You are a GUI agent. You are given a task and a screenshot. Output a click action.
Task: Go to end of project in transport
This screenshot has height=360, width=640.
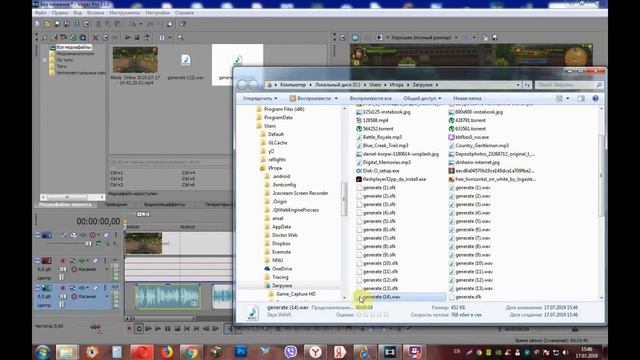pyautogui.click(x=197, y=328)
